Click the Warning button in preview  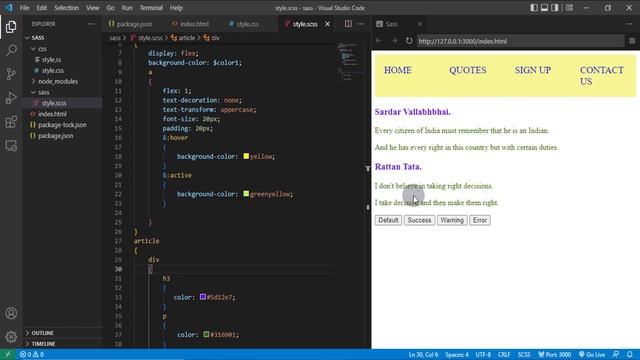click(x=452, y=220)
